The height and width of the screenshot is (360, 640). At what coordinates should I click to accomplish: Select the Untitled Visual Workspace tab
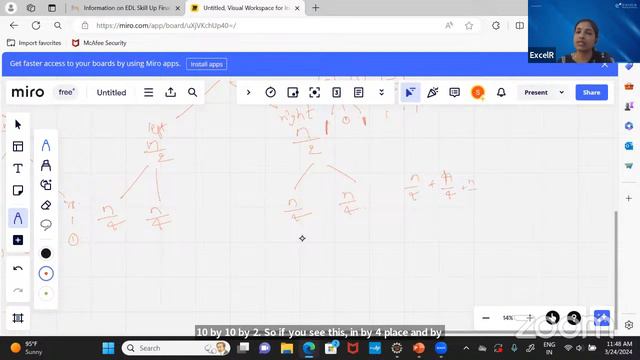coord(246,8)
